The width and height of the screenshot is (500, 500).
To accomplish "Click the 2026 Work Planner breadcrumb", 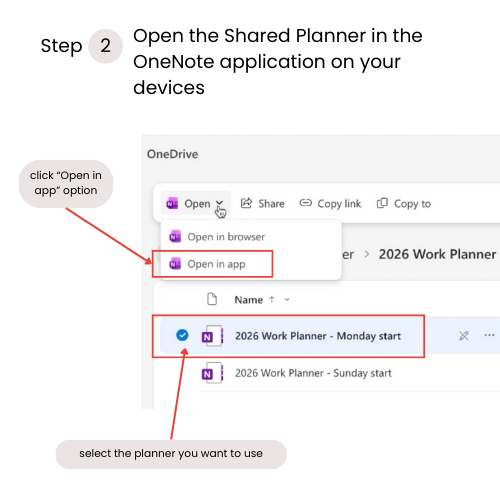I will point(437,254).
